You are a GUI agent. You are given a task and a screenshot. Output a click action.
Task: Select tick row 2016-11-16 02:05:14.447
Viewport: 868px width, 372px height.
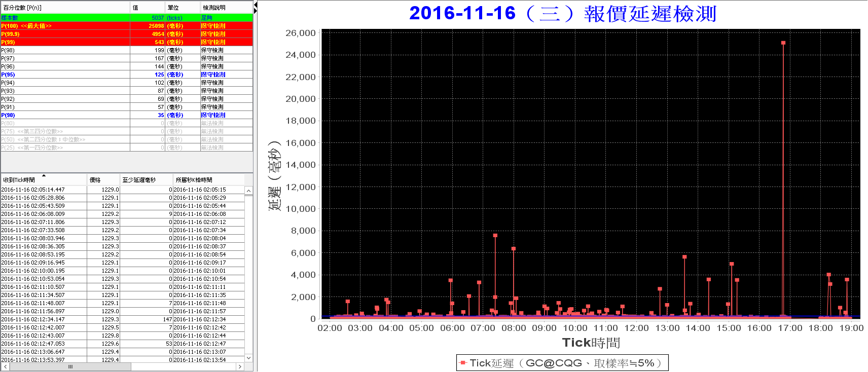click(123, 190)
